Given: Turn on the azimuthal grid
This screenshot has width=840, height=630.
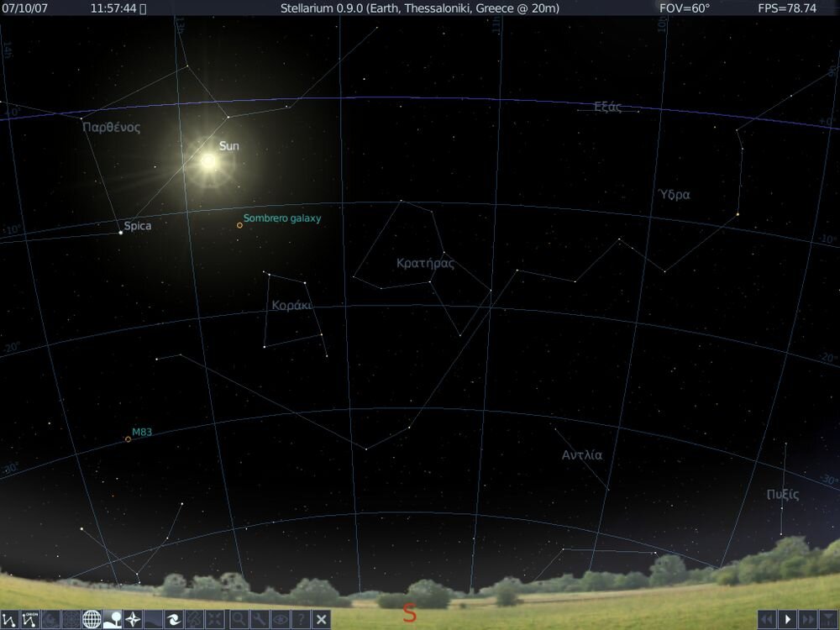Looking at the screenshot, I should [x=71, y=620].
